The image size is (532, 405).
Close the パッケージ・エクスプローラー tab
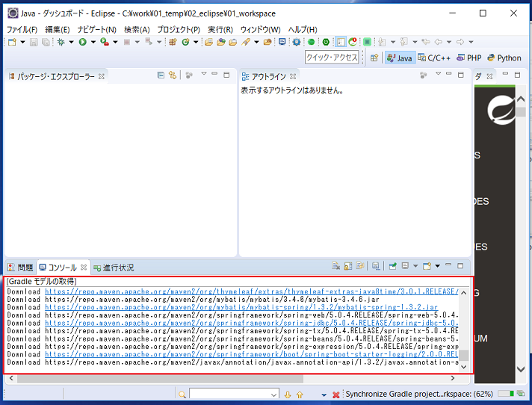(x=101, y=77)
